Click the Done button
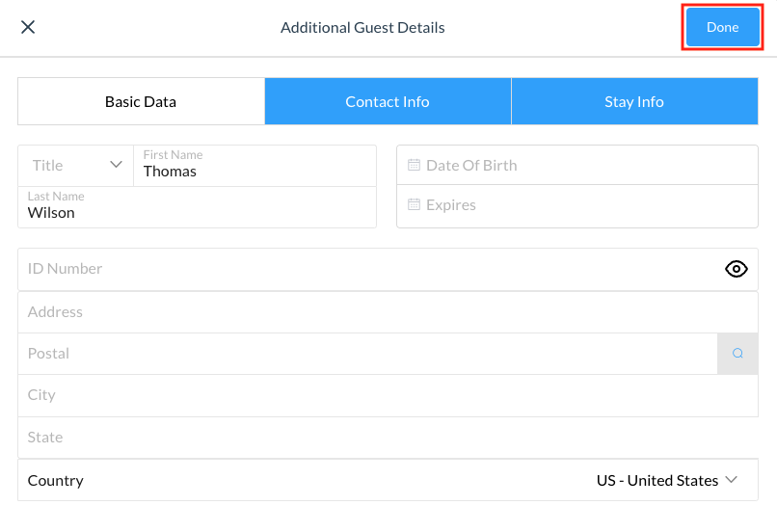The height and width of the screenshot is (532, 777). coord(722,27)
